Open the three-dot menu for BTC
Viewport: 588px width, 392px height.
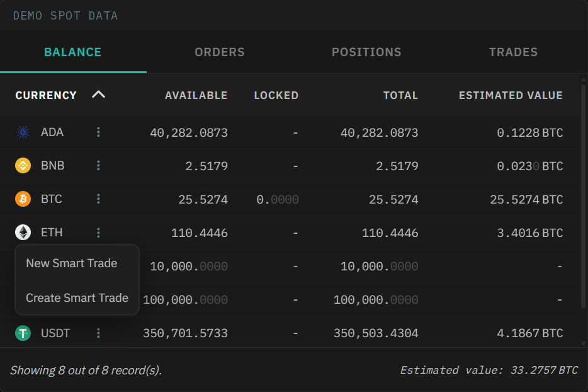coord(98,199)
